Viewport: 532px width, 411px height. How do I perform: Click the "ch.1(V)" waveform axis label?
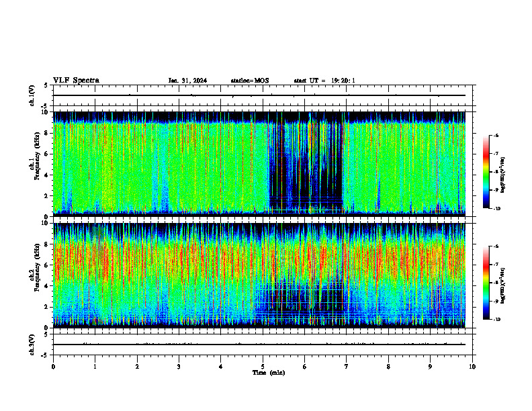click(x=32, y=95)
